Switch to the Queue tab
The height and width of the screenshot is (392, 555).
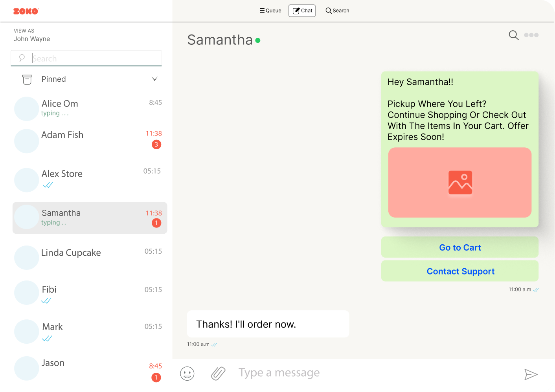tap(270, 11)
